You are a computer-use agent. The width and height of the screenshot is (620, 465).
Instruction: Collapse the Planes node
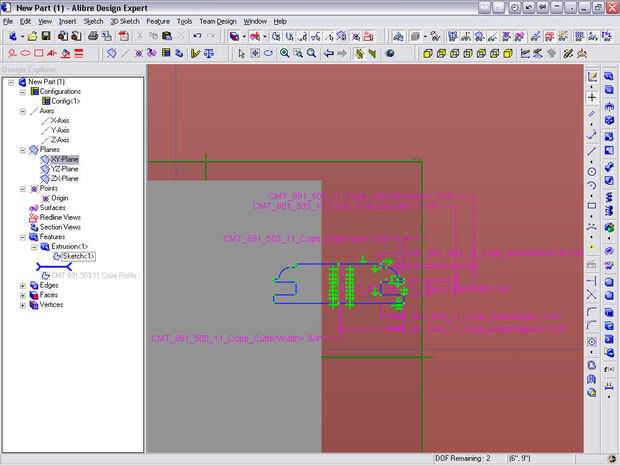(x=23, y=150)
